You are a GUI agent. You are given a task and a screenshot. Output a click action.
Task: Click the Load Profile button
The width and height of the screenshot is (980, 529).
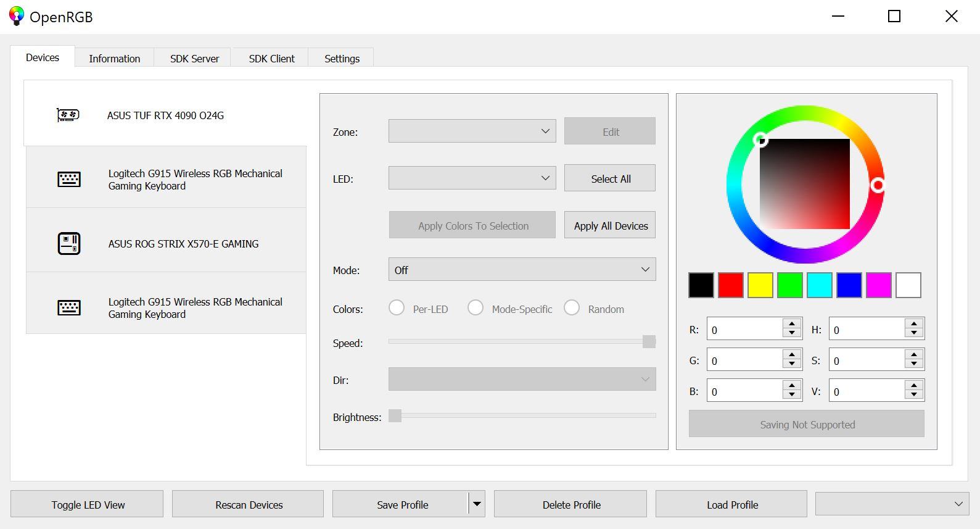pos(731,504)
